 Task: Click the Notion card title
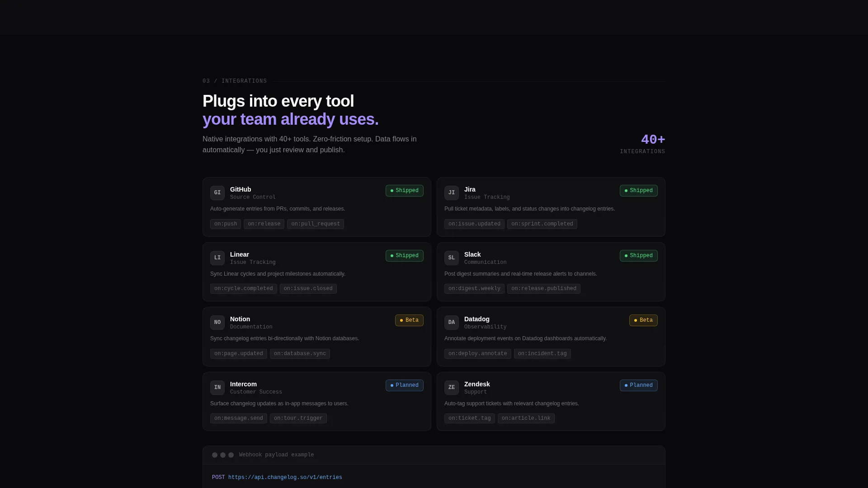[x=240, y=319]
